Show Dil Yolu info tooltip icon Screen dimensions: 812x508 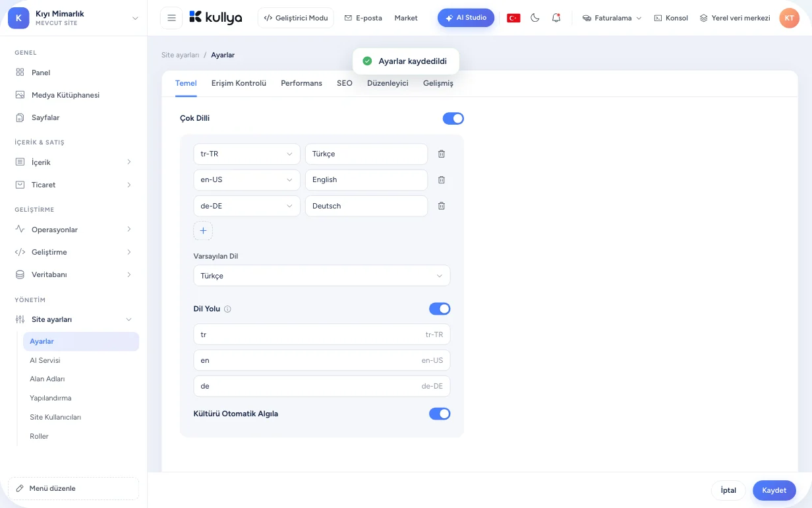[x=227, y=309]
